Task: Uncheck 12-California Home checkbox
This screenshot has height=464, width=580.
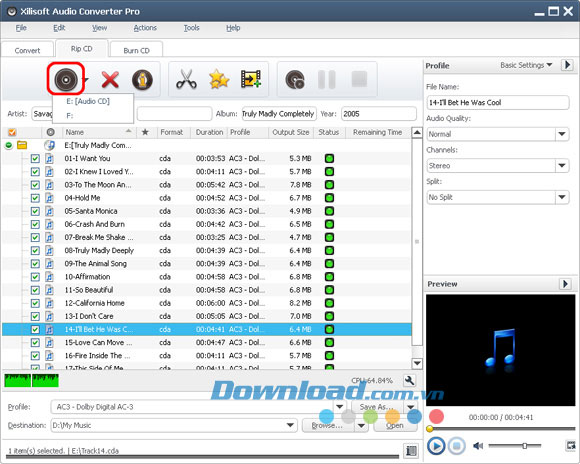Action: pos(35,303)
